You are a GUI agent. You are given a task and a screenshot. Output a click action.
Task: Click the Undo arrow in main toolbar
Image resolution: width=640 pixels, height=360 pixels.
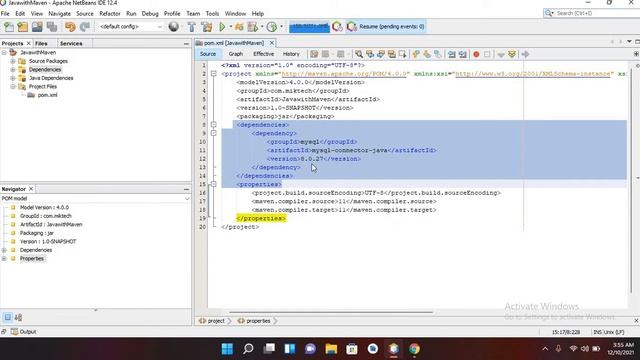(70, 27)
